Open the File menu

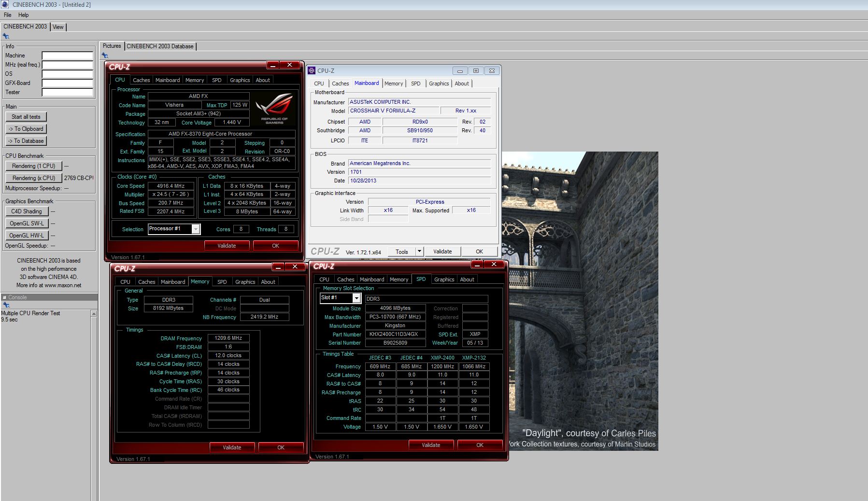point(8,15)
